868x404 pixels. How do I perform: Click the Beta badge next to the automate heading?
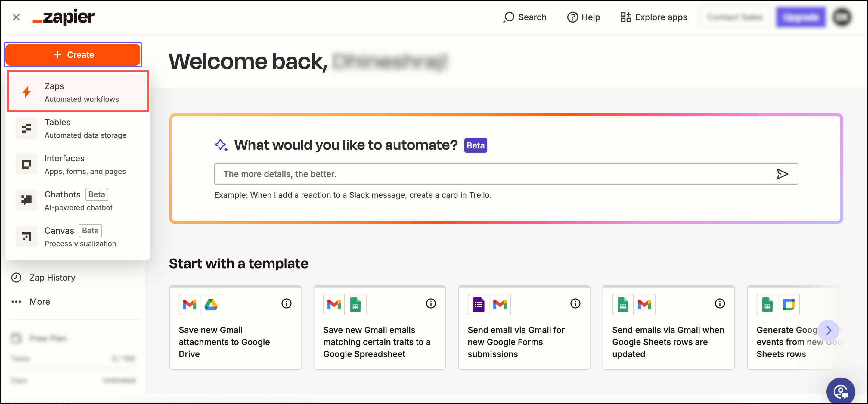click(476, 145)
